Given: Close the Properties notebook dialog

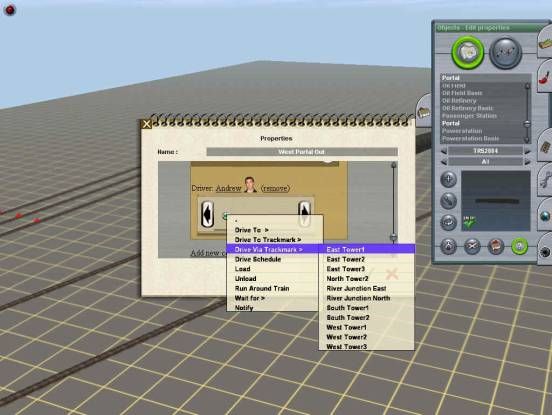Looking at the screenshot, I should point(146,124).
